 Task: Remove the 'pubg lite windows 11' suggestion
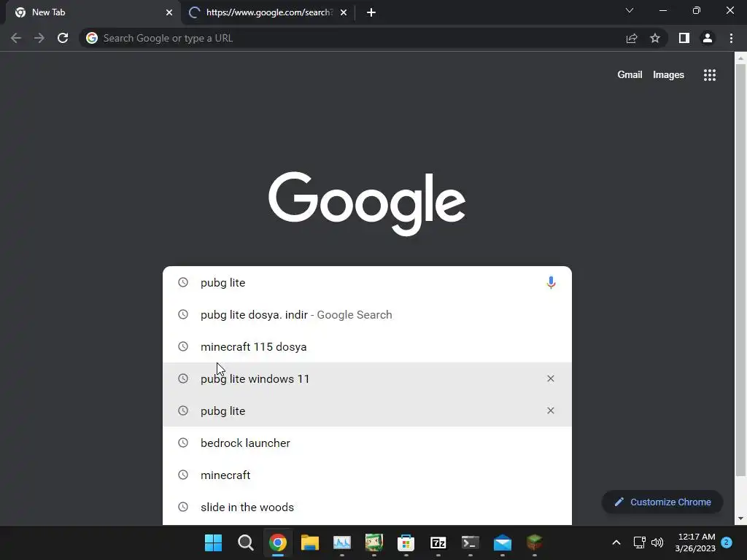[551, 378]
